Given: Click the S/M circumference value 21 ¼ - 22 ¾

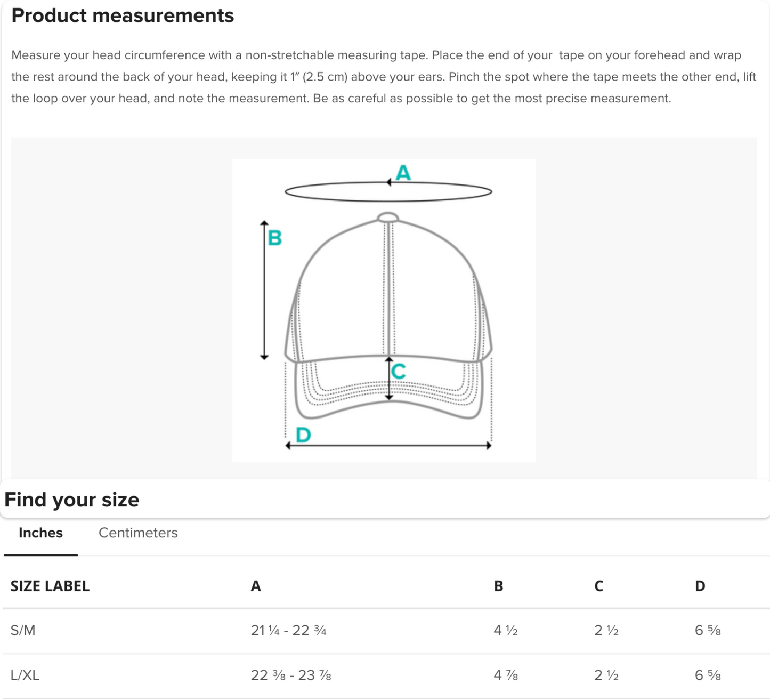Looking at the screenshot, I should (288, 630).
